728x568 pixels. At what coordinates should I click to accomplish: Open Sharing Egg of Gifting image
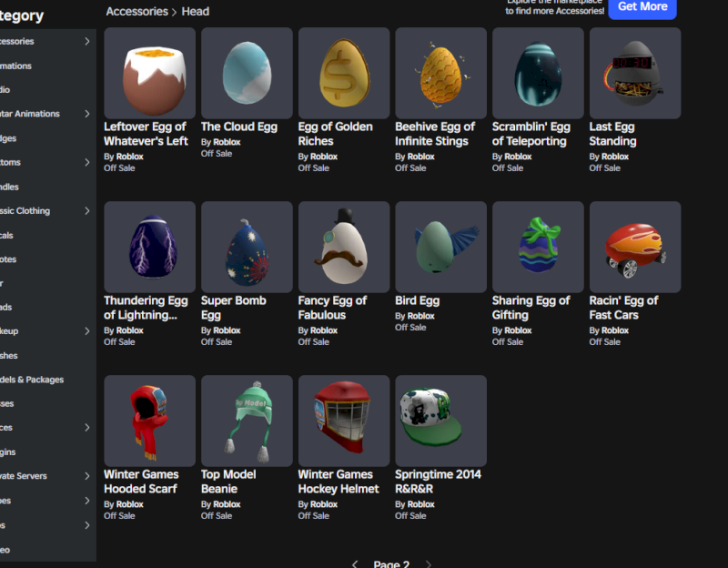[538, 247]
